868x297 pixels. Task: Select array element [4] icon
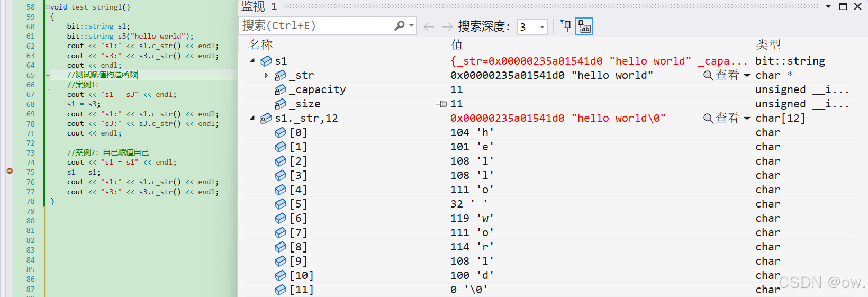point(281,190)
